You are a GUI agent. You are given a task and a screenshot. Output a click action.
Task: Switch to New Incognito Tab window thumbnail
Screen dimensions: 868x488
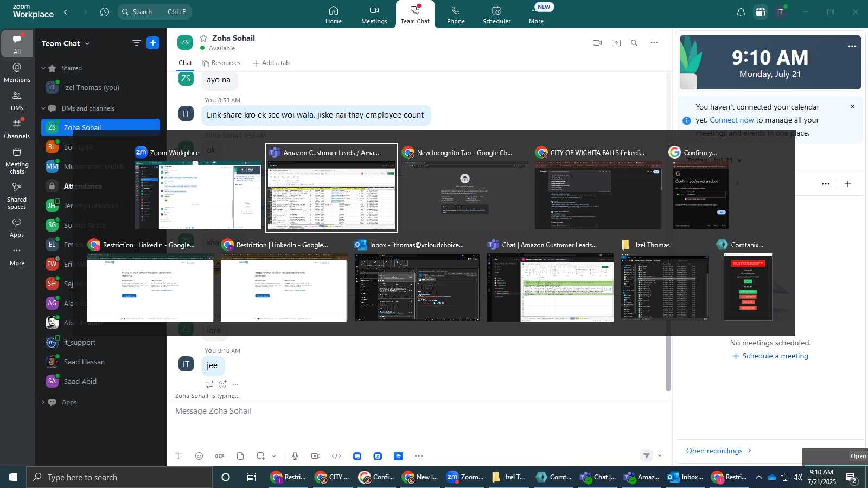464,188
